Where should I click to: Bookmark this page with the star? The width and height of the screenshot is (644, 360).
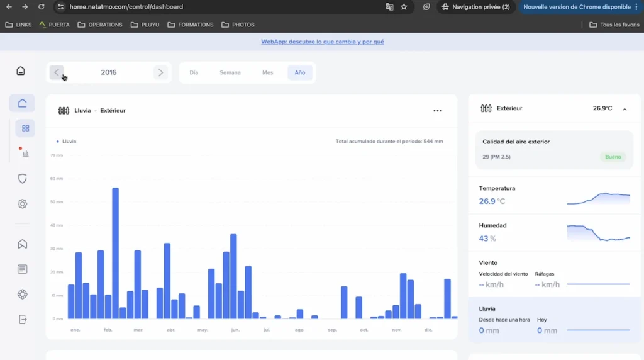[404, 6]
